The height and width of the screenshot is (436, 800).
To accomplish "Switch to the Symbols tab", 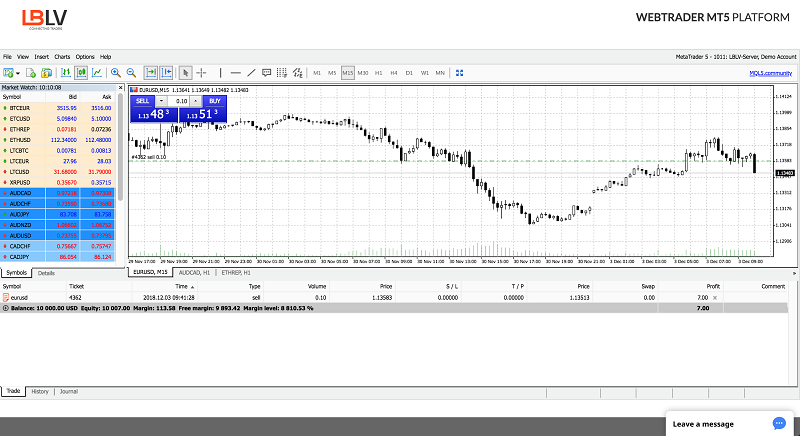I will point(16,273).
